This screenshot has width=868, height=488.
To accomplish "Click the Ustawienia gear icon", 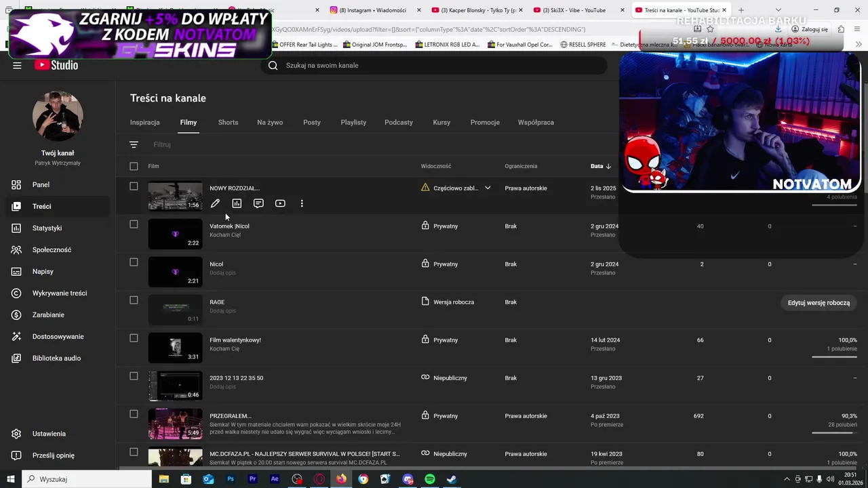I will pyautogui.click(x=17, y=434).
